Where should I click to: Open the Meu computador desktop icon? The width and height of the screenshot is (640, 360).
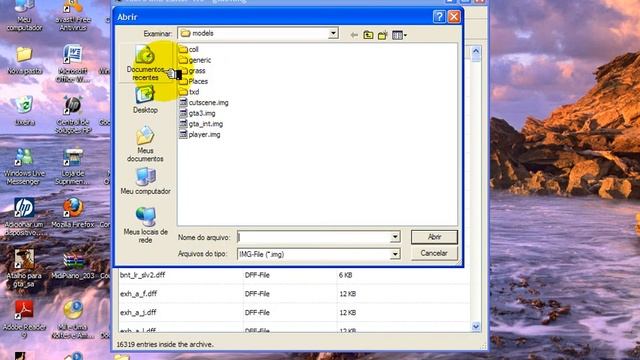tap(24, 16)
